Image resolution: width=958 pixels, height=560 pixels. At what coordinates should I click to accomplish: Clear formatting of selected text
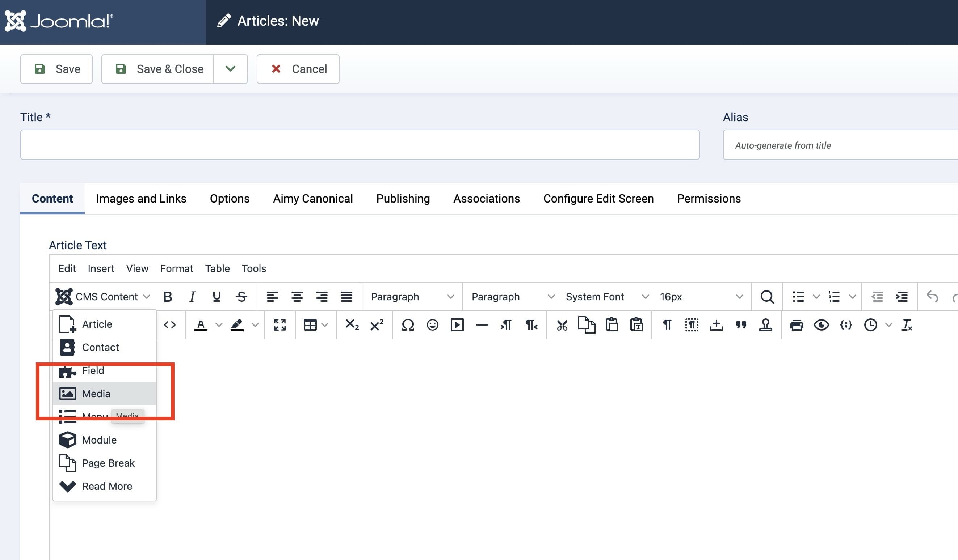tap(907, 325)
